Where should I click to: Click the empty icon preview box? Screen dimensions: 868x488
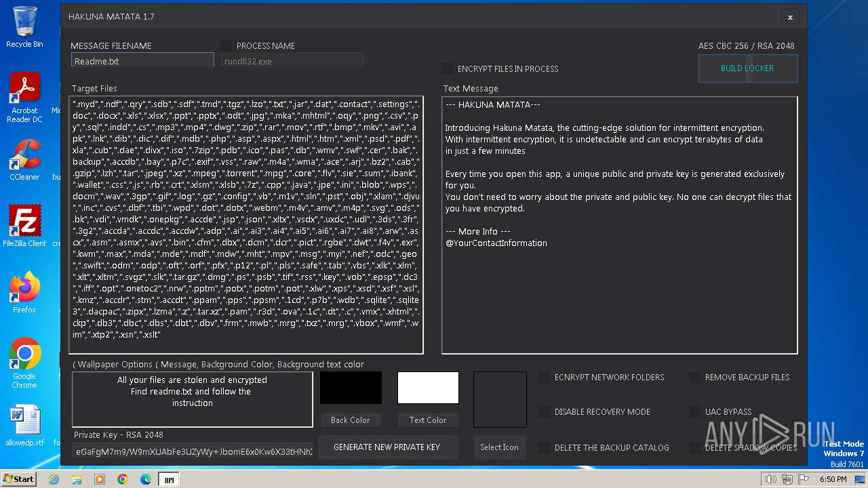tap(500, 399)
